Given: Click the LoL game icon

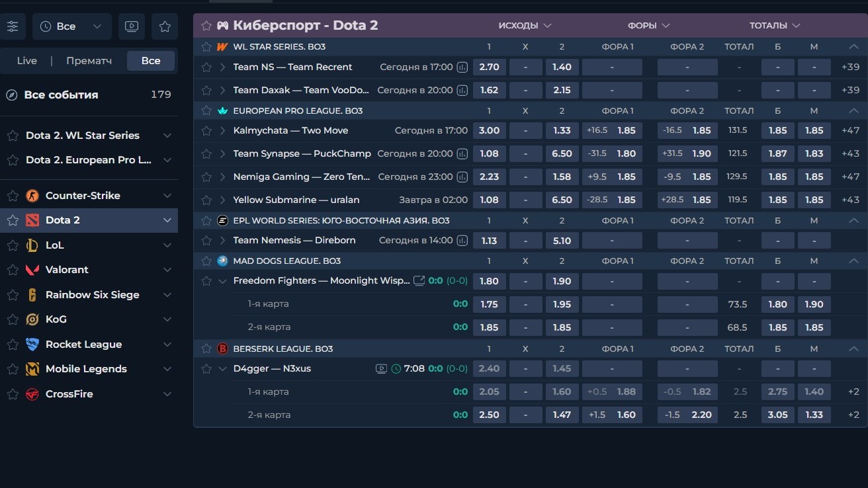Looking at the screenshot, I should pos(32,245).
